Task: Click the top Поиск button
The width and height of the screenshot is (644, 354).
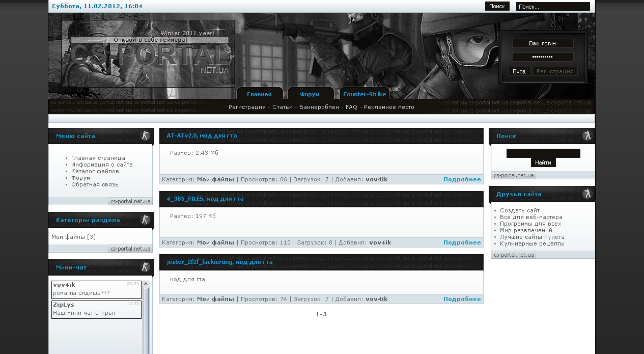Action: [497, 6]
